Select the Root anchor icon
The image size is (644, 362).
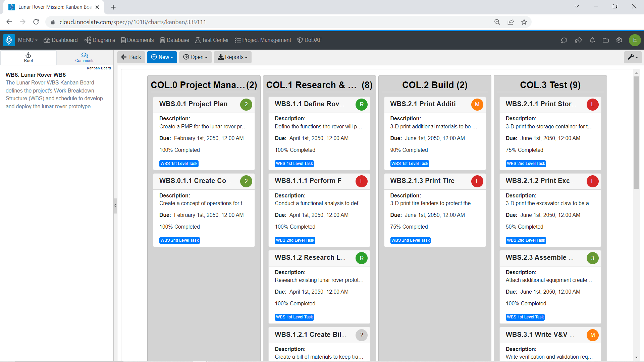(x=28, y=57)
